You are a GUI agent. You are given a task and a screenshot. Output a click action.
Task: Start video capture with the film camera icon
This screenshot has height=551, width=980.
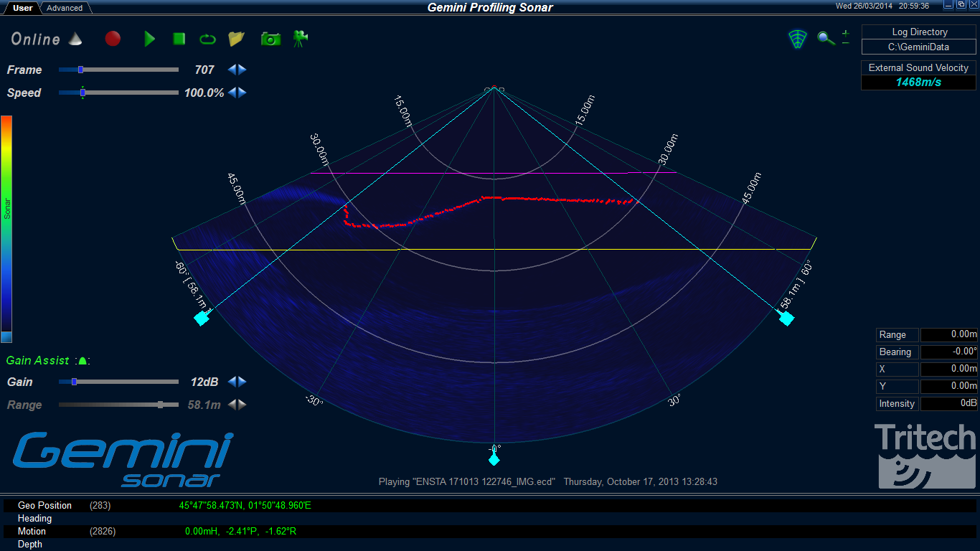pos(299,39)
